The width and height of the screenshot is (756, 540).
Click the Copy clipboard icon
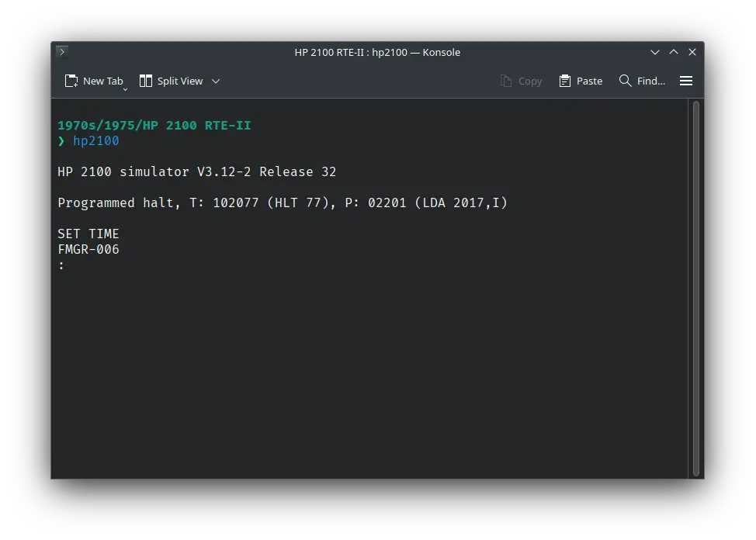506,81
